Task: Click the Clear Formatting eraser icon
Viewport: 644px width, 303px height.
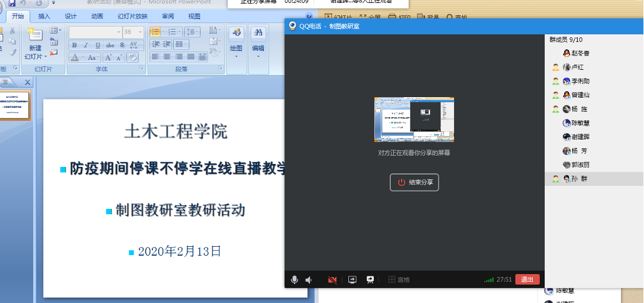Action: click(132, 57)
